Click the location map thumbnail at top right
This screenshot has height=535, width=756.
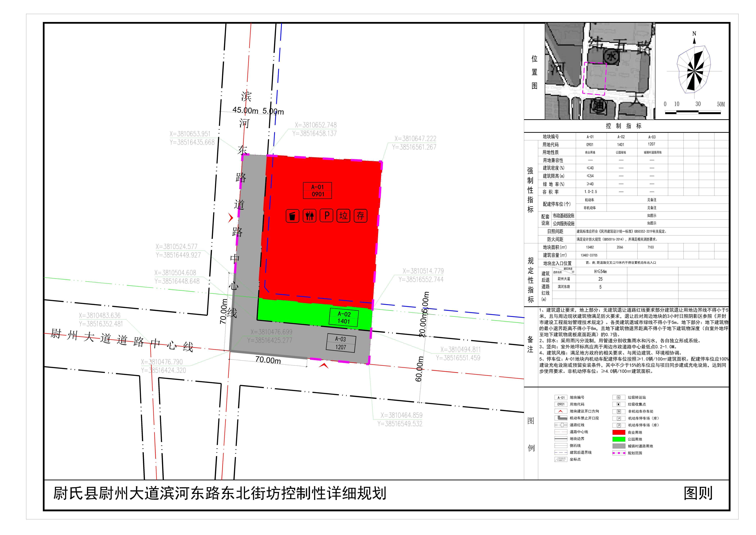click(600, 71)
